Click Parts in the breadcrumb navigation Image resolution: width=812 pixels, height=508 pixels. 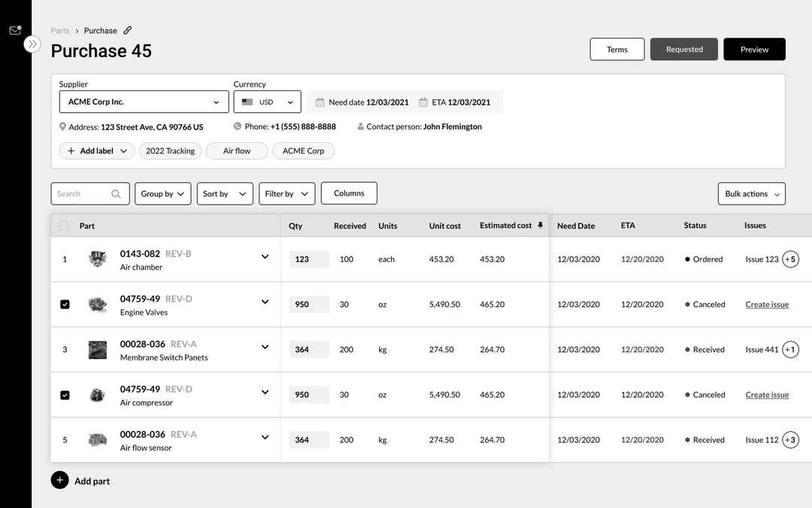click(60, 30)
